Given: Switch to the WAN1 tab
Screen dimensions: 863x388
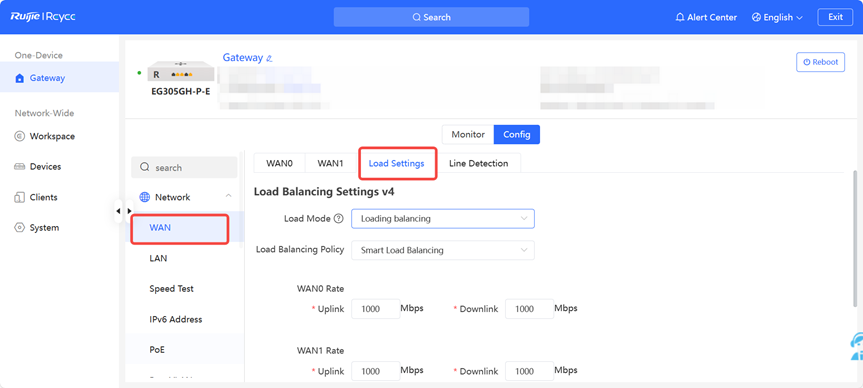Looking at the screenshot, I should [330, 163].
